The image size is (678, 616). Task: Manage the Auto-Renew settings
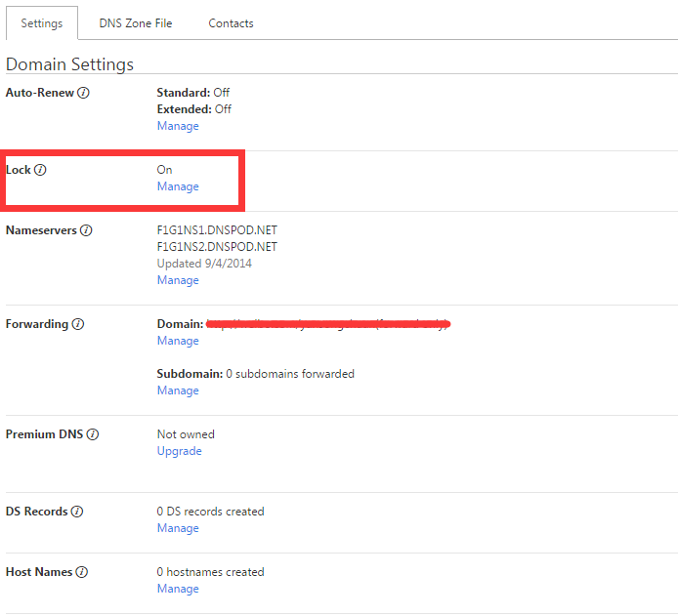coord(178,126)
